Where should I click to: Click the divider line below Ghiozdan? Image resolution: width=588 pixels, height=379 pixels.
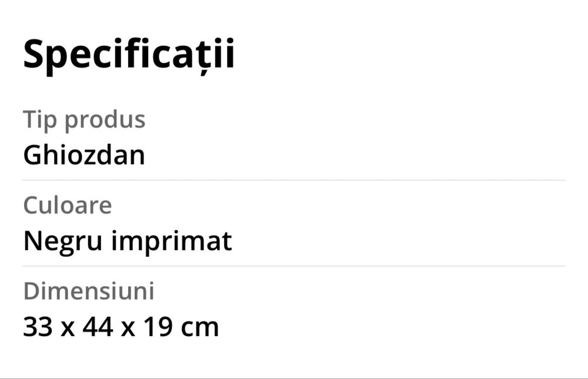click(x=294, y=180)
